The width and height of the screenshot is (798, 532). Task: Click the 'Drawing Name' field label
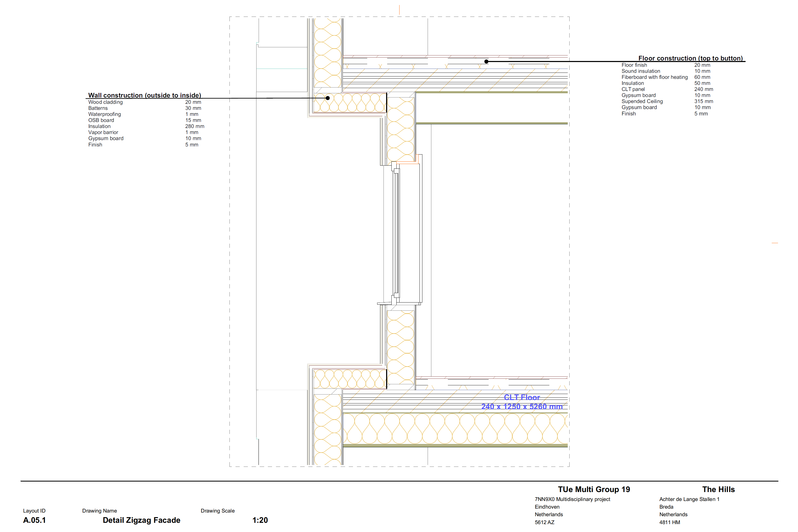tap(99, 511)
